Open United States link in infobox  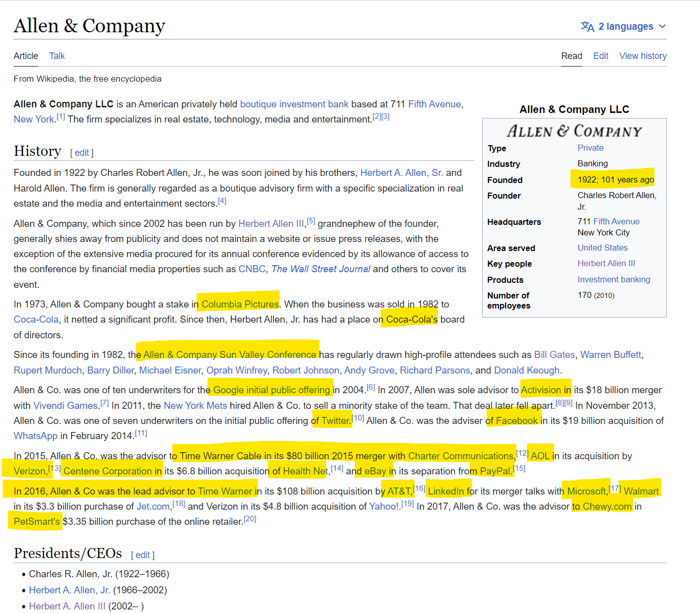[603, 248]
